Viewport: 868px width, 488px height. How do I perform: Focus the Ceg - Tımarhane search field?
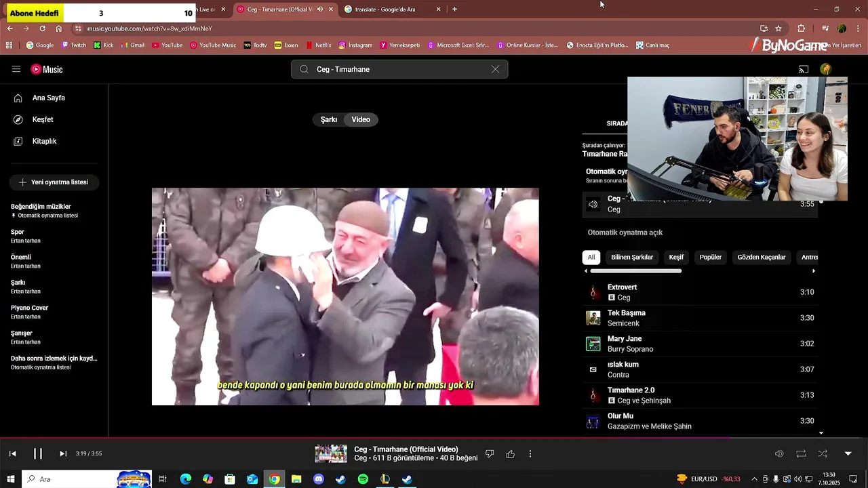point(399,69)
